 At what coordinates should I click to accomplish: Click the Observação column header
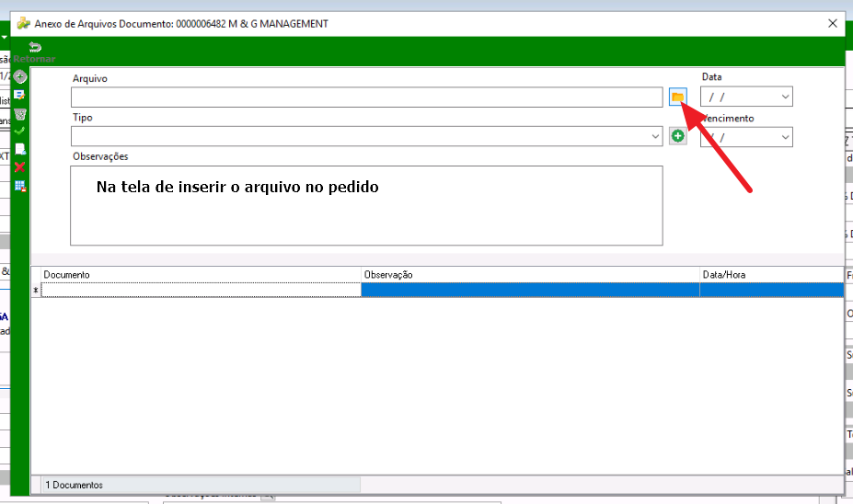click(x=530, y=275)
